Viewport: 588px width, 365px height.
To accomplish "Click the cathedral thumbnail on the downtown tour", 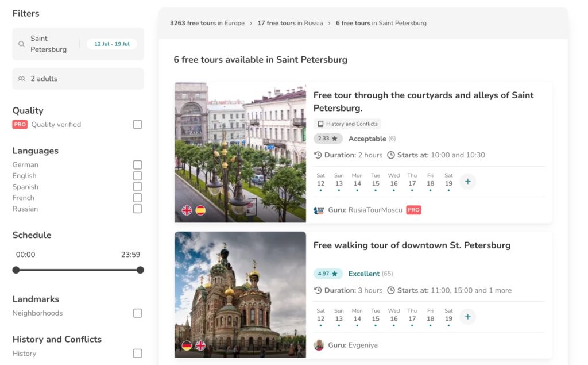I will pyautogui.click(x=239, y=295).
